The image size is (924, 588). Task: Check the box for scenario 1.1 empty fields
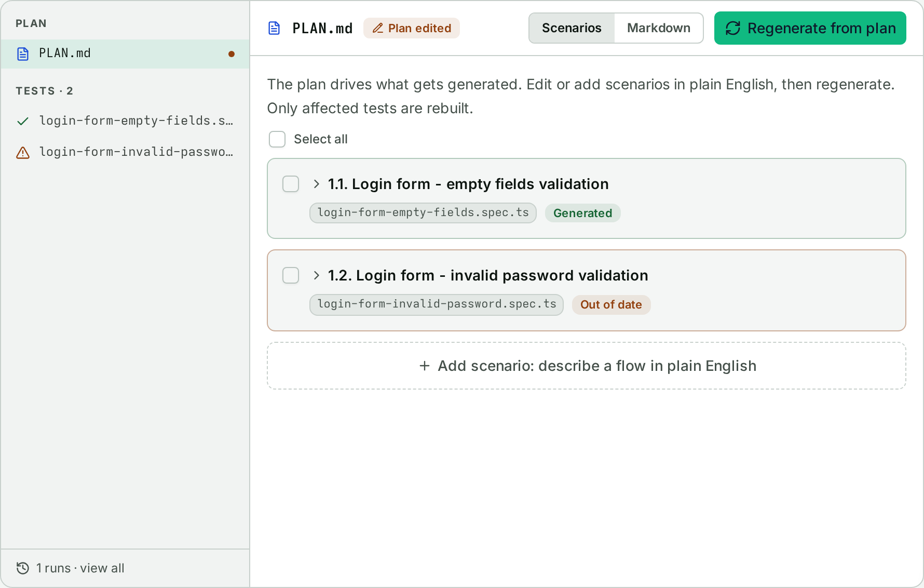pyautogui.click(x=291, y=184)
